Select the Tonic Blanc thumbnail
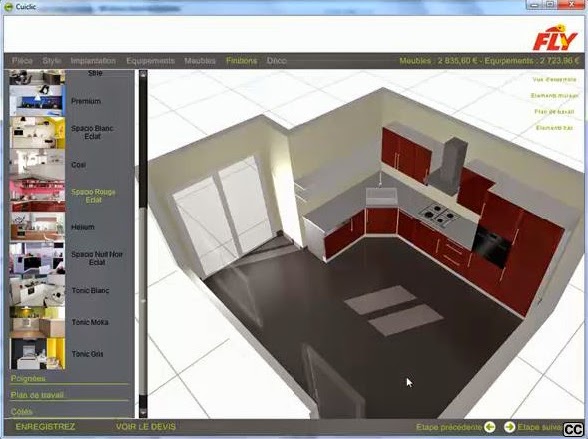 [37, 291]
